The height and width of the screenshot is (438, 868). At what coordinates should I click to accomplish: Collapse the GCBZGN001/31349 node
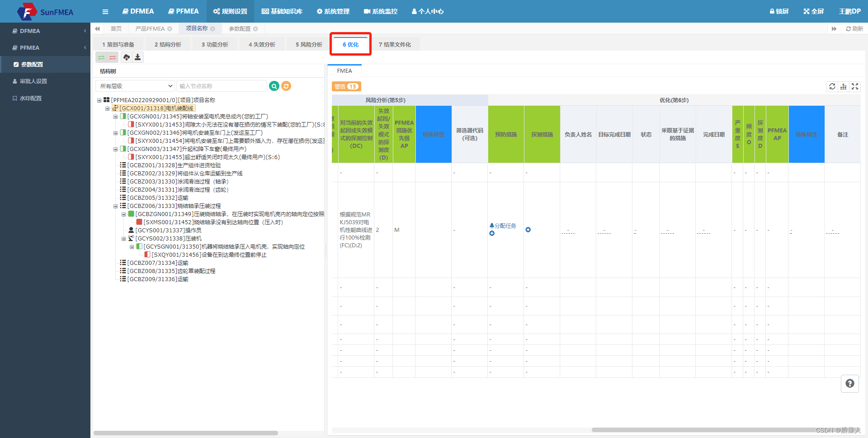pos(123,214)
